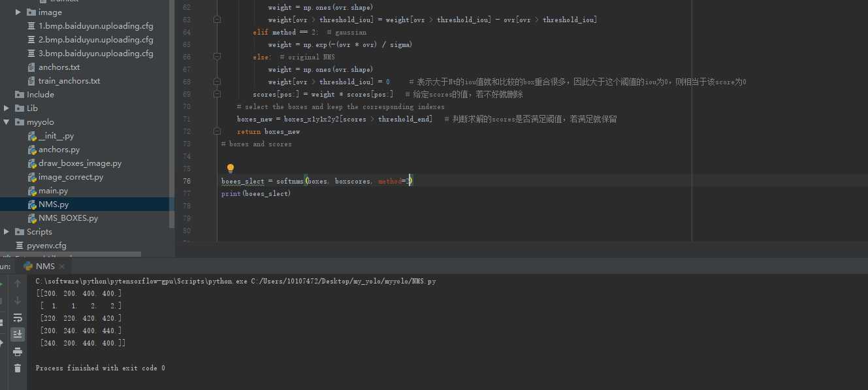Open anchors.py file
868x390 pixels.
[x=59, y=150]
